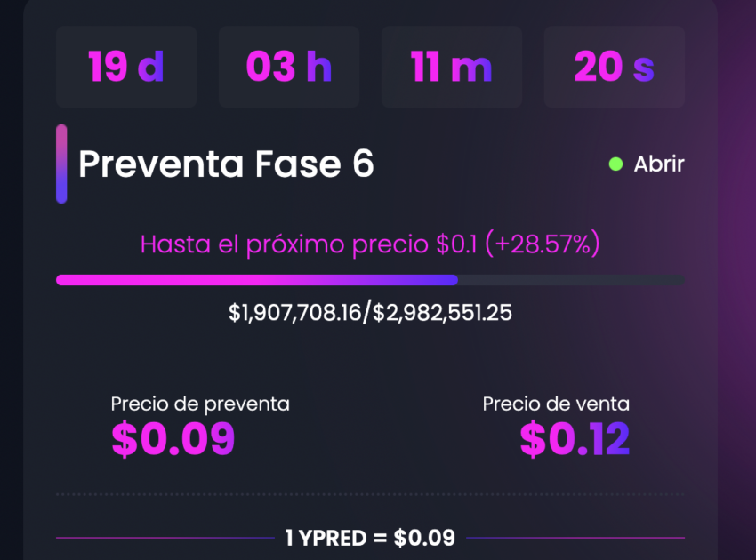
Task: Select the 11 m countdown tile
Action: 451,67
